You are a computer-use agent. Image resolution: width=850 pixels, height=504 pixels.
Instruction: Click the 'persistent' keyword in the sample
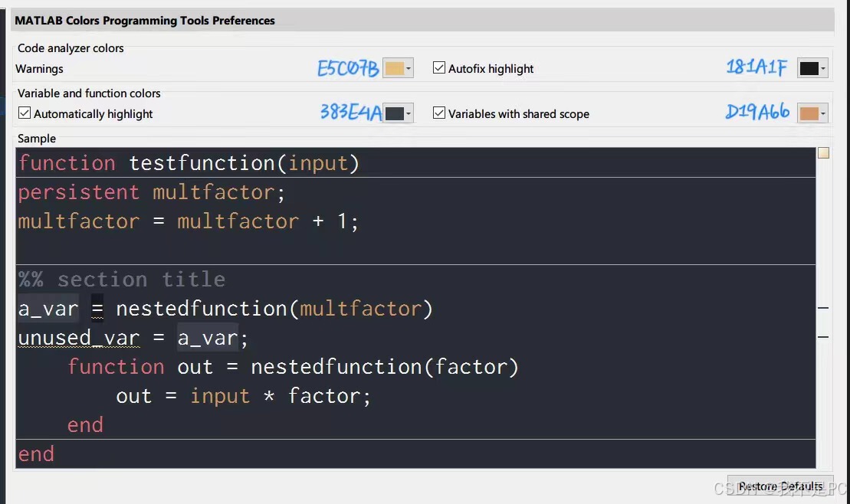(x=79, y=192)
